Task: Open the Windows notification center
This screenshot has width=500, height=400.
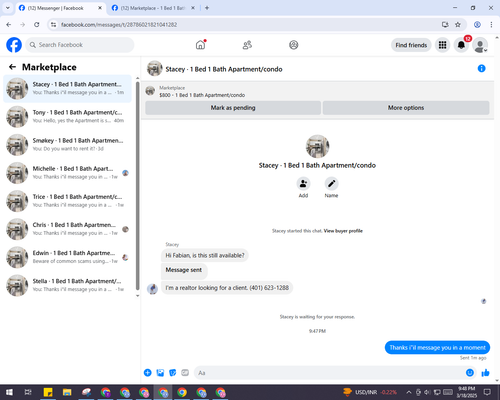Action: point(487,392)
